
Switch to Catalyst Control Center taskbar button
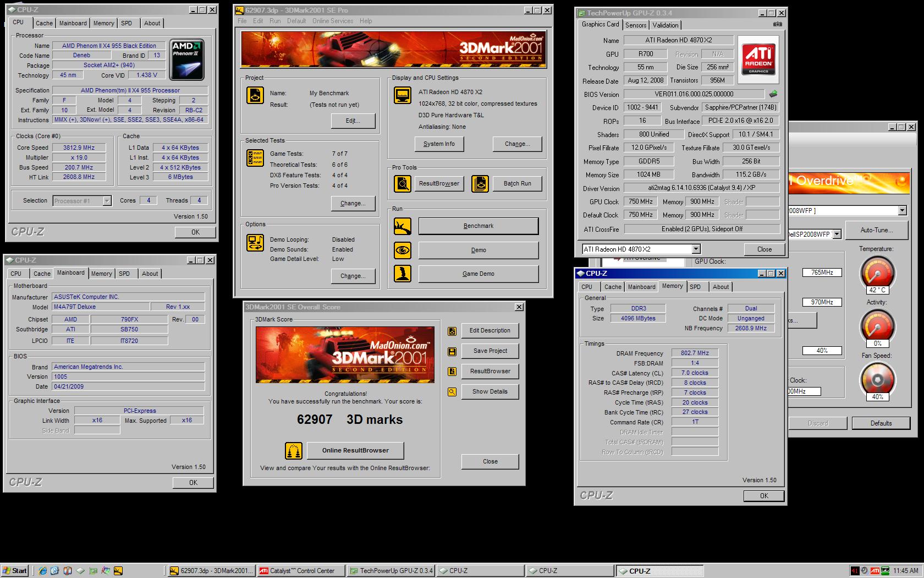tap(301, 571)
